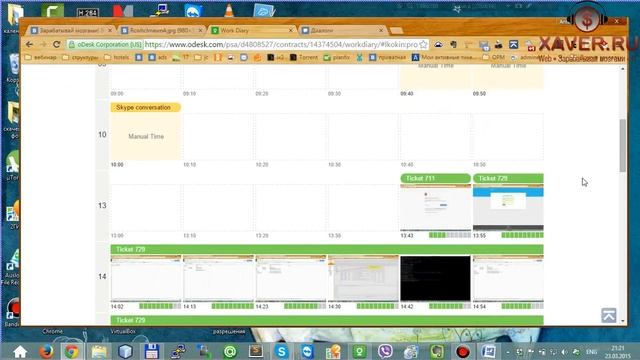Open Sublime Text from the taskbar

click(x=256, y=351)
